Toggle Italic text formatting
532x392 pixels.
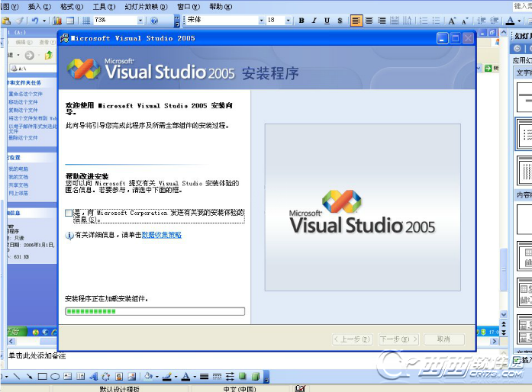(x=314, y=21)
